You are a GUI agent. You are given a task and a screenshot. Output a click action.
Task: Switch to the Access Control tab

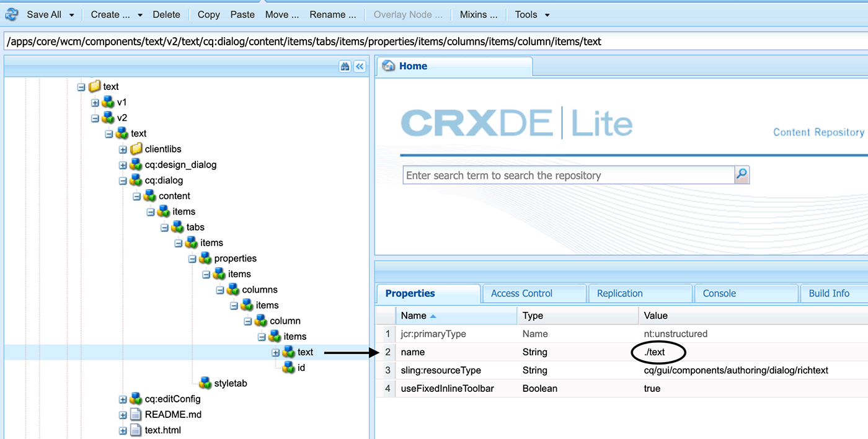coord(521,293)
